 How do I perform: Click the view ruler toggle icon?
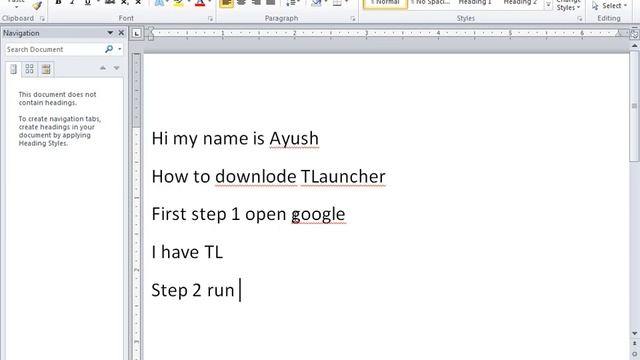[x=634, y=35]
